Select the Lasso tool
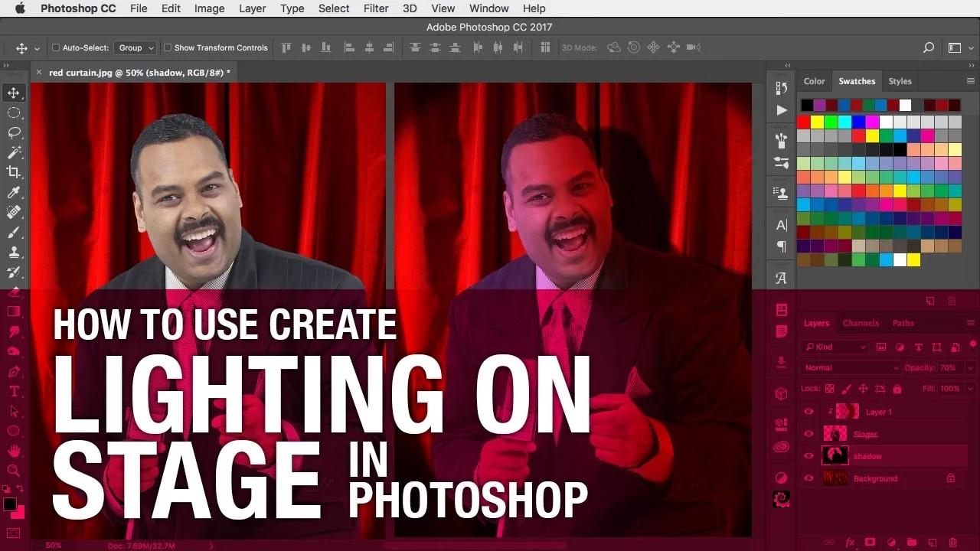980x551 pixels. click(x=14, y=132)
